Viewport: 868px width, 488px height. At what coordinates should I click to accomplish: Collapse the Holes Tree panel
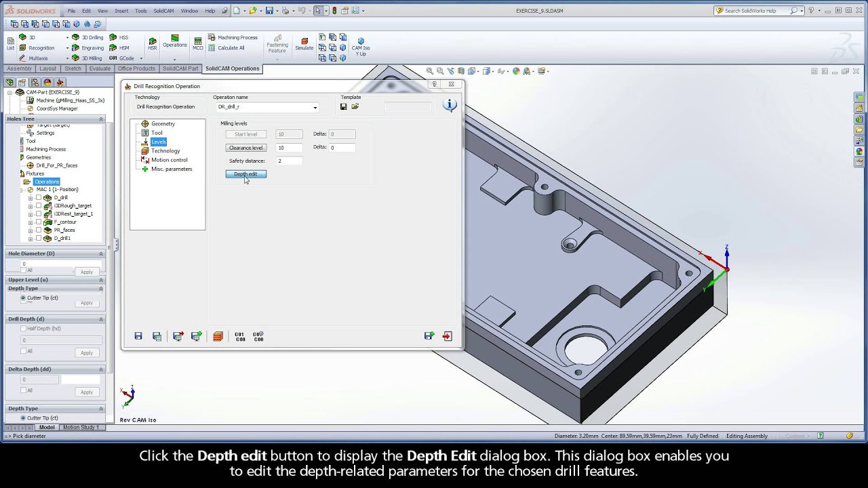pos(101,119)
